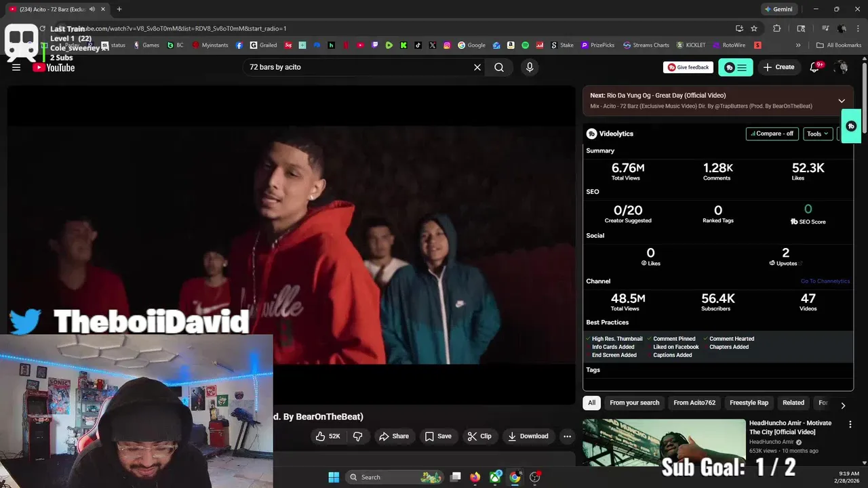Open Firefox from the taskbar
868x488 pixels.
pos(475,477)
